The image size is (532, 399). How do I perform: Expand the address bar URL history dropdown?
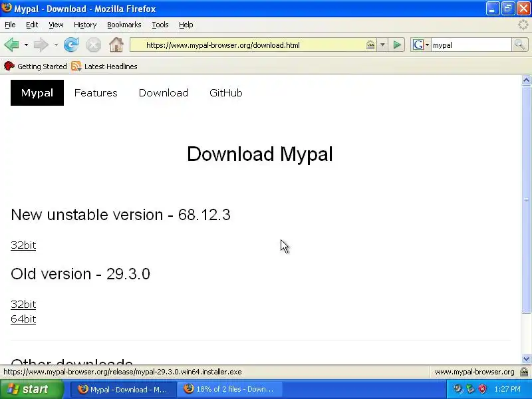click(x=382, y=45)
